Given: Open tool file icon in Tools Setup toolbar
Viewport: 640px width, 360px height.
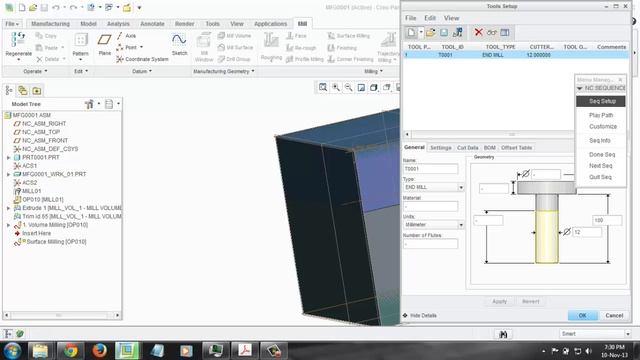Looking at the screenshot, I should coord(430,33).
